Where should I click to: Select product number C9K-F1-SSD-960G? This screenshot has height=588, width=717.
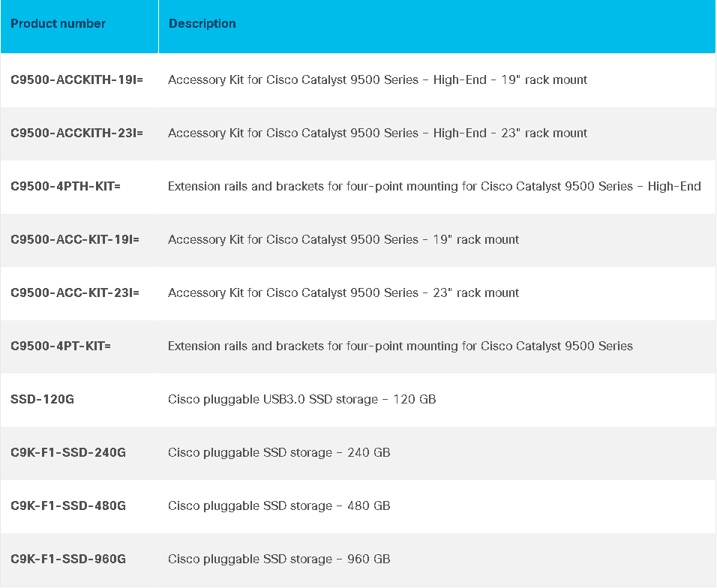coord(68,559)
